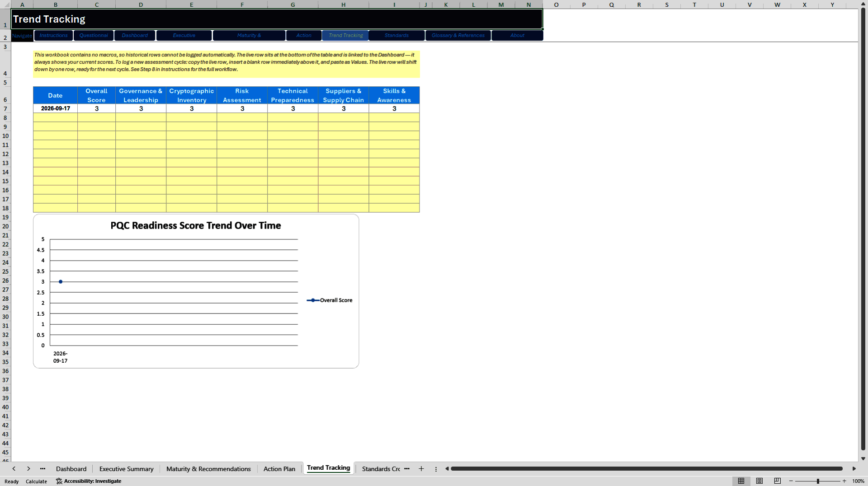
Task: Open the Executive Summary sheet tab
Action: pyautogui.click(x=126, y=469)
